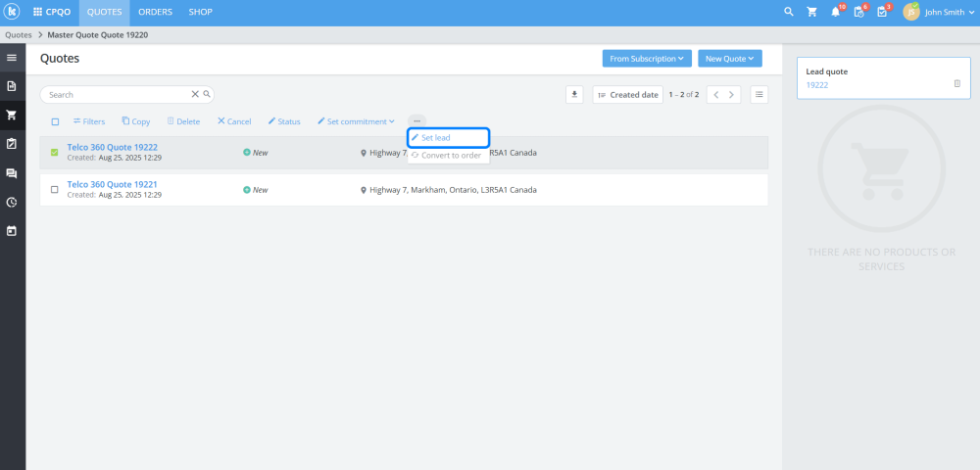Open the clock history icon in sidebar
Image resolution: width=980 pixels, height=470 pixels.
(12, 203)
